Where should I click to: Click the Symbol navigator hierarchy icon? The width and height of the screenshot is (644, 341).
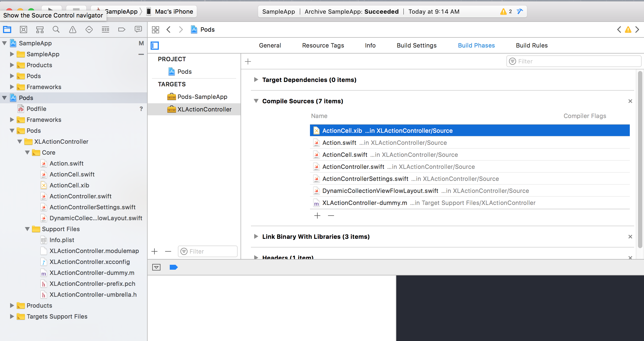pos(40,30)
